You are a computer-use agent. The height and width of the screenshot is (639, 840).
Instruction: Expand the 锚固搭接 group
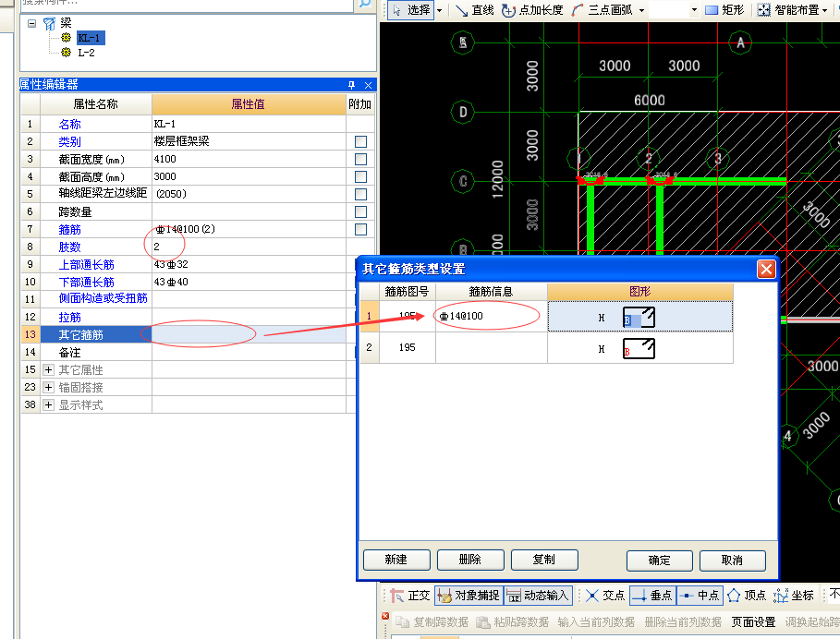(48, 388)
